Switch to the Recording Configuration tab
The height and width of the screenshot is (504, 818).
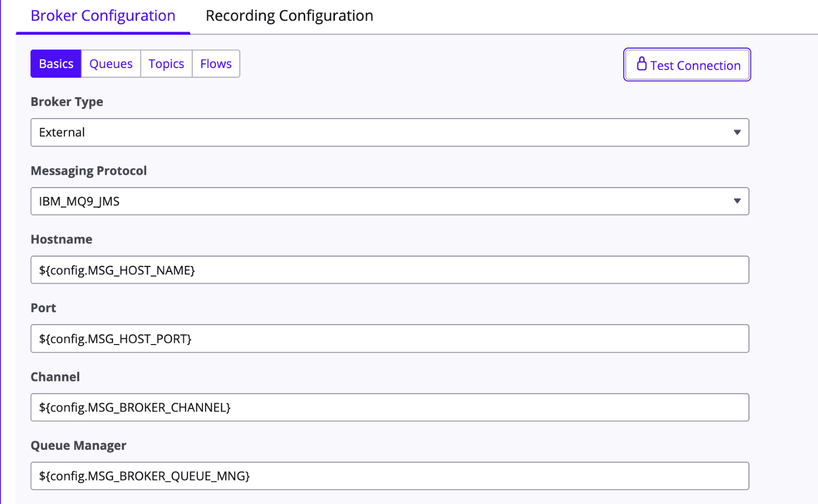[289, 16]
